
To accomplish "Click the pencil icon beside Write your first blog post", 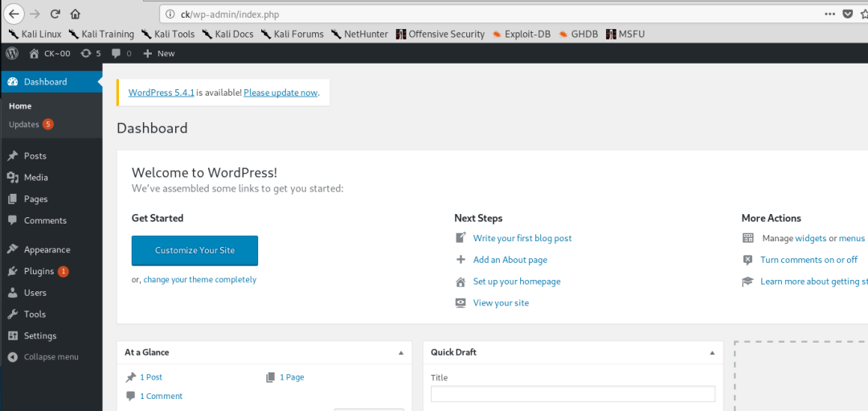I will [461, 237].
